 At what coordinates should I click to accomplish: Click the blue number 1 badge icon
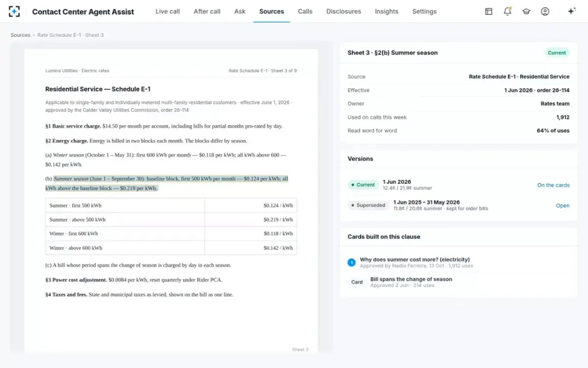coord(351,263)
